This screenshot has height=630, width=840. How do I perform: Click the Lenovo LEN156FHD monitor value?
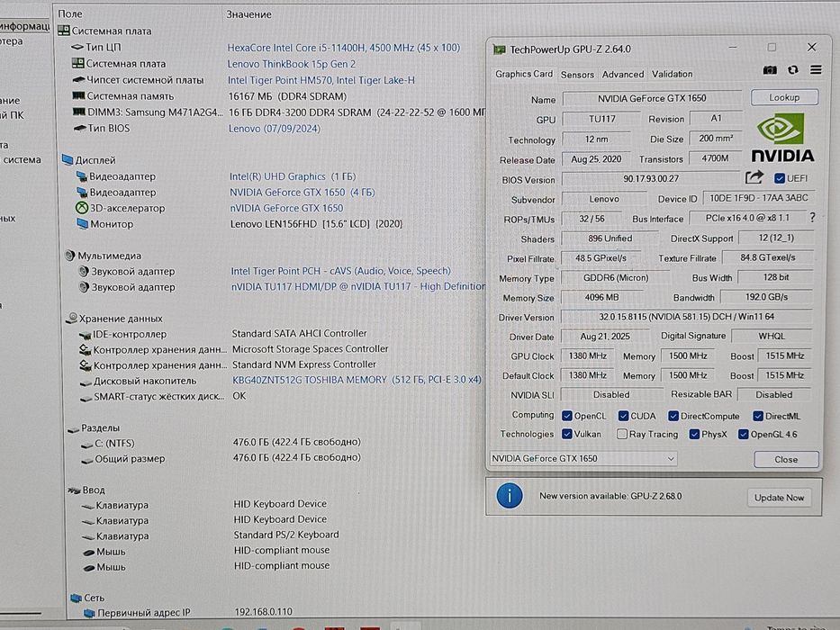(x=316, y=224)
